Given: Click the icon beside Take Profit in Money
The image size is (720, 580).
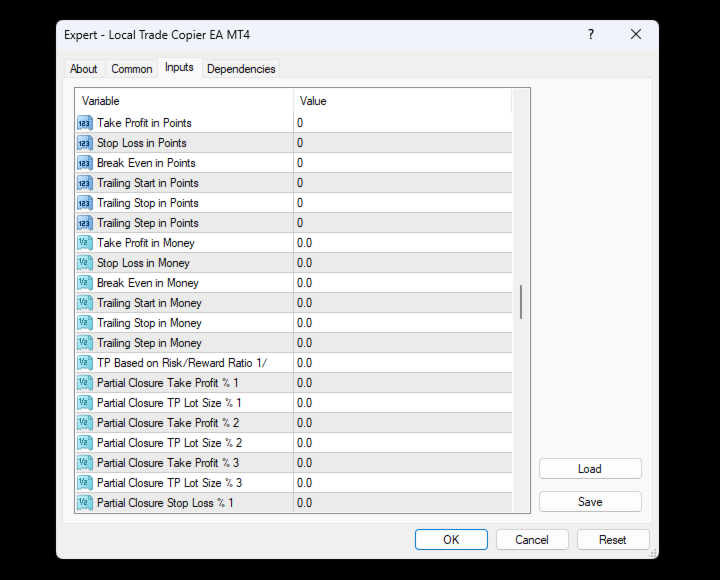Looking at the screenshot, I should (x=85, y=243).
